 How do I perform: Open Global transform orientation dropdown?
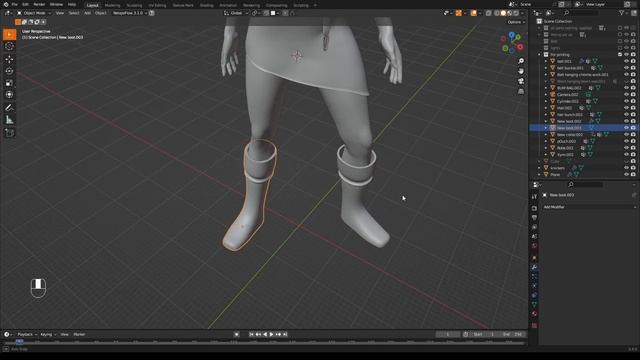[236, 13]
